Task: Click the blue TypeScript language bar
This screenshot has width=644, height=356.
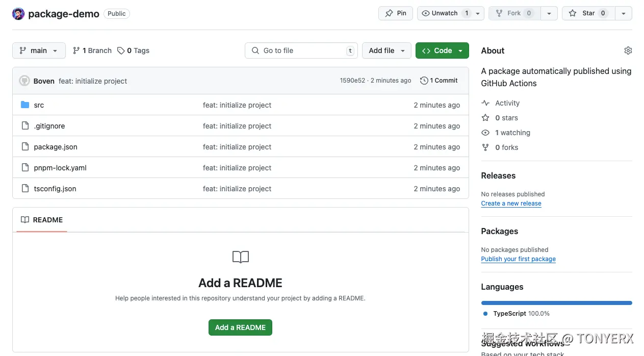Action: point(556,303)
